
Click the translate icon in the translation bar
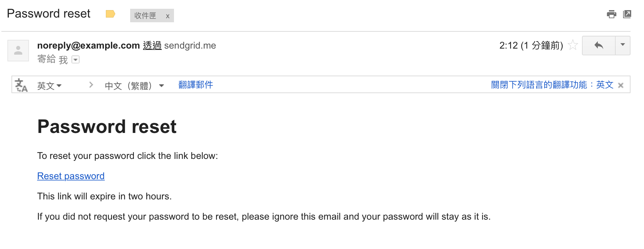pos(21,85)
